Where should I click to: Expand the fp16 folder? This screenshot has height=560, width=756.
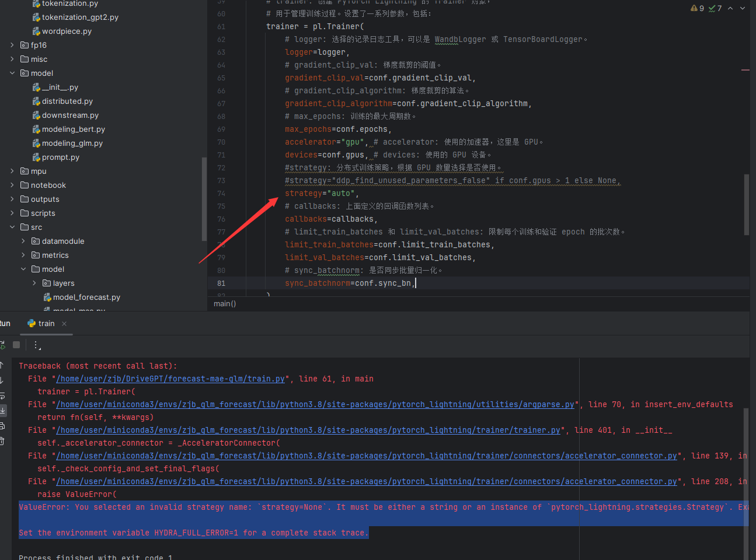click(x=12, y=45)
